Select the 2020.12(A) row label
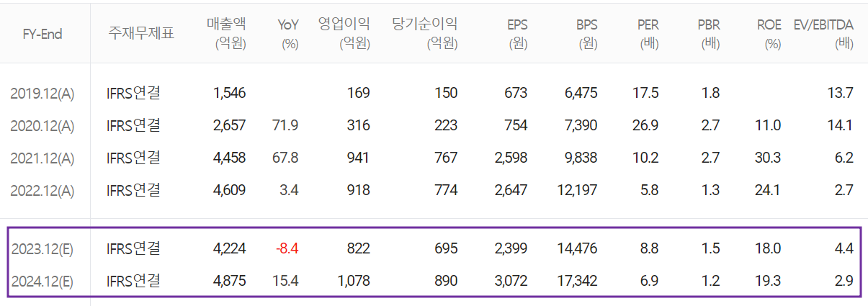868x306 pixels. pyautogui.click(x=42, y=125)
